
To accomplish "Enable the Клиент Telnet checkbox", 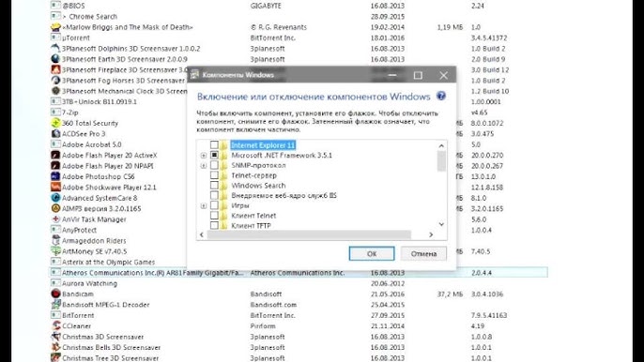I will 214,216.
